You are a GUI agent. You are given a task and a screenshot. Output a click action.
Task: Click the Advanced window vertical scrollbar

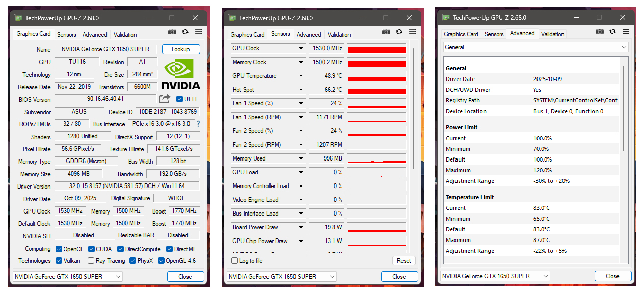624,109
